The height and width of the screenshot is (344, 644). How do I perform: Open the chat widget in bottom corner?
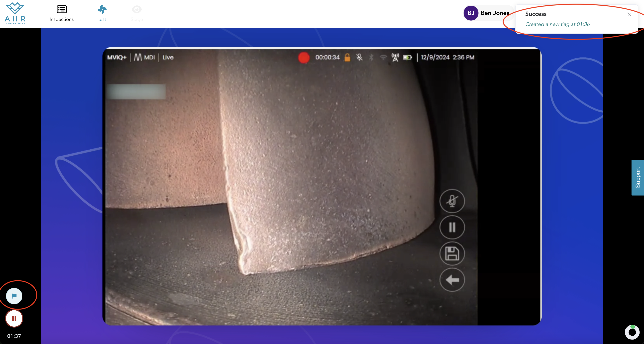tap(632, 332)
